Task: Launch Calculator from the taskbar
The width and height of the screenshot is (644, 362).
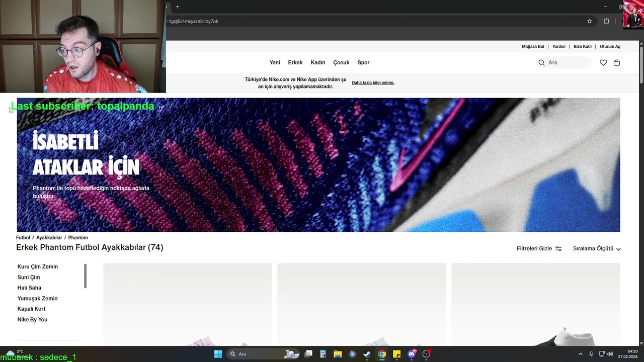Action: point(323,354)
